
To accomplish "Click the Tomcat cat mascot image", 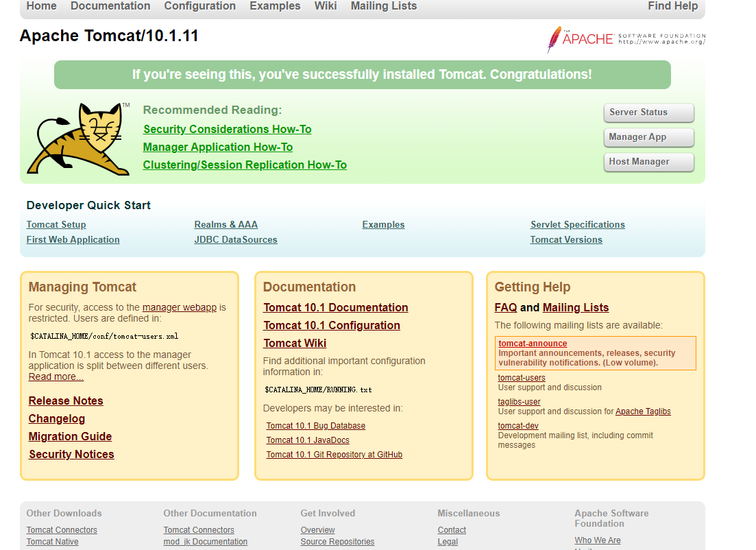I will 79,139.
